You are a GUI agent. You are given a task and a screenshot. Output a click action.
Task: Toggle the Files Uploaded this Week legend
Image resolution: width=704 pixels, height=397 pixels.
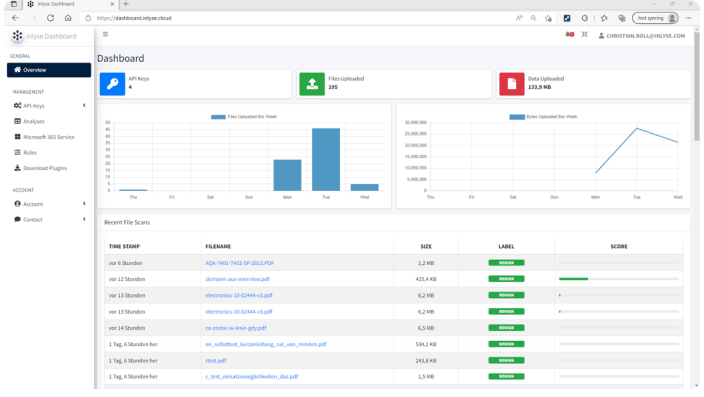click(244, 117)
